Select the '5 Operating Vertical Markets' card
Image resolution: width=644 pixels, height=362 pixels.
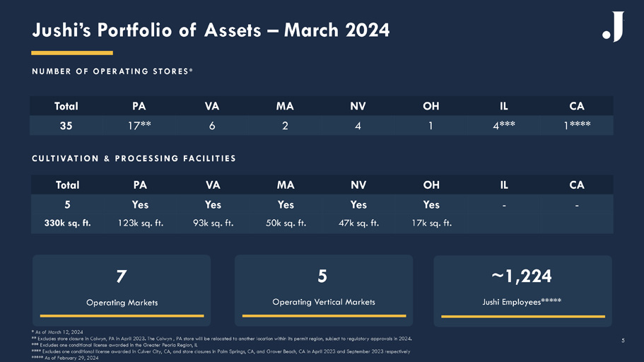(x=323, y=286)
